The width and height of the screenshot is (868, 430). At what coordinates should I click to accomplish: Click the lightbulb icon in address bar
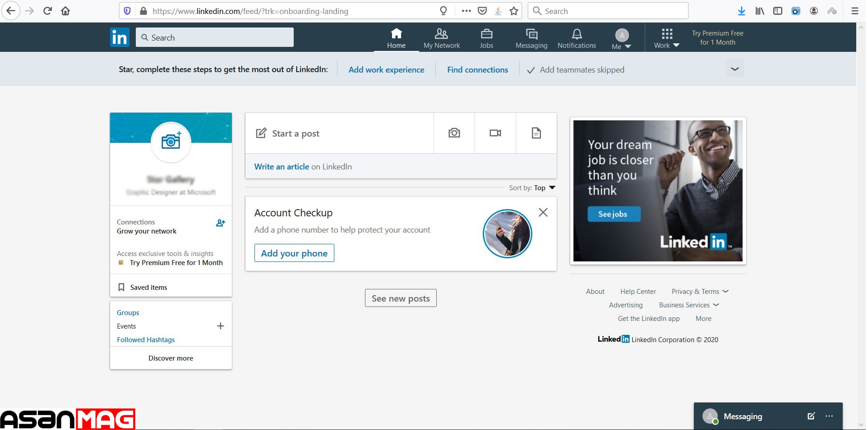pyautogui.click(x=443, y=11)
